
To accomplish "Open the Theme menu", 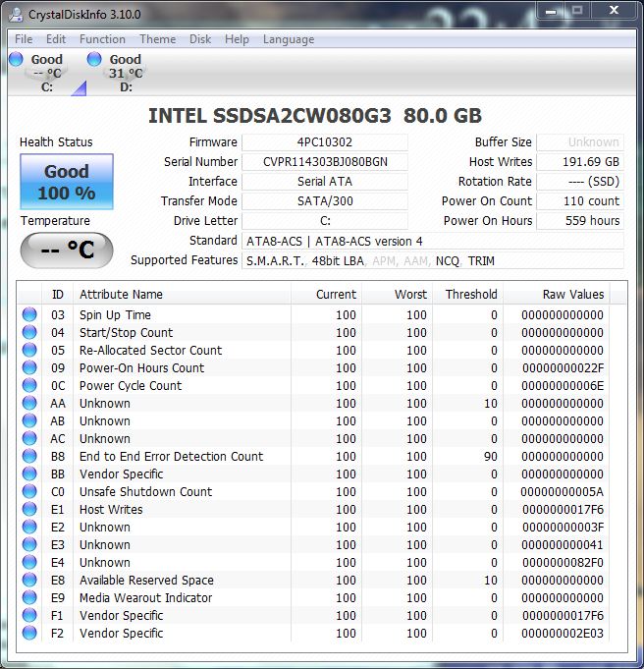I will click(x=157, y=39).
